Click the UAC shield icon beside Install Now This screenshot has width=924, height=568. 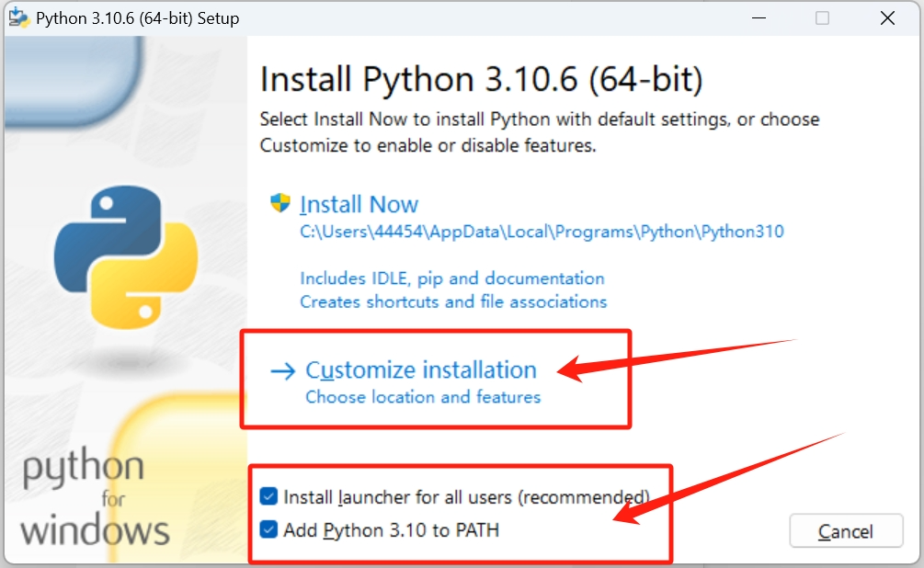click(x=279, y=203)
